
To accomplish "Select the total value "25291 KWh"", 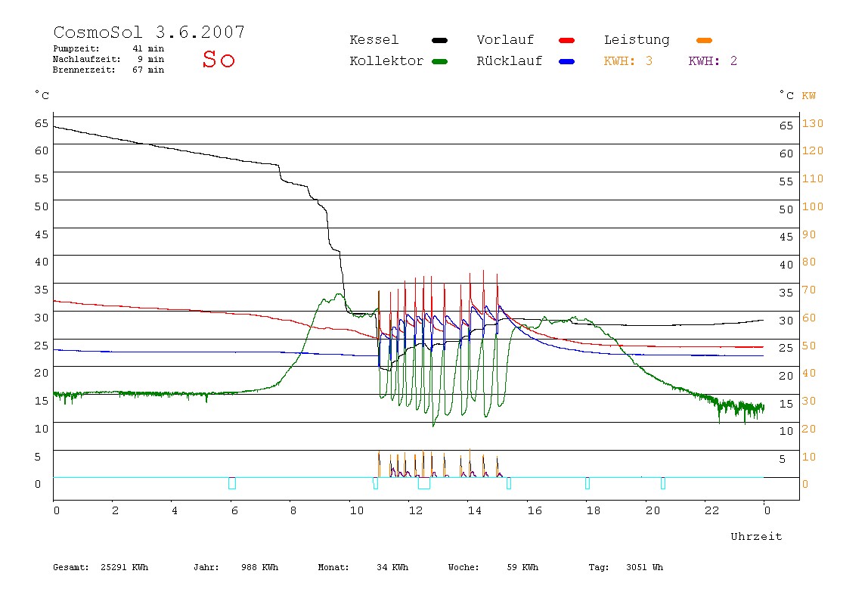I will click(125, 567).
